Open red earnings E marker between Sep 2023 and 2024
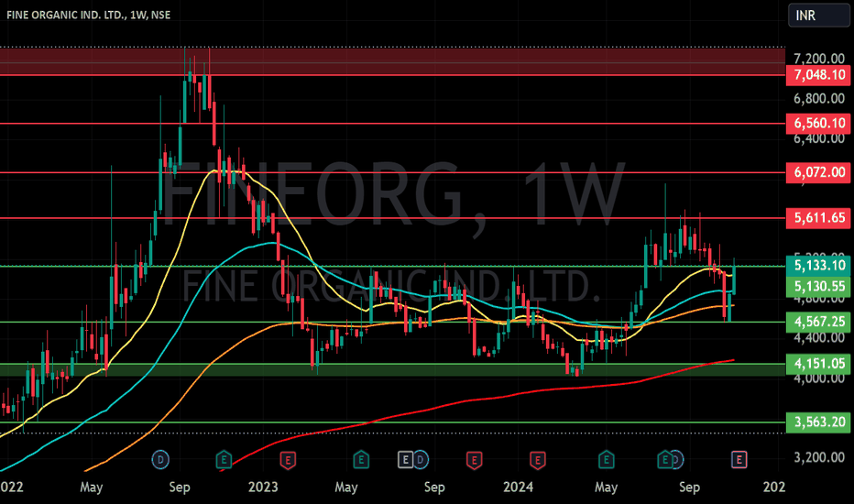Image resolution: width=854 pixels, height=504 pixels. click(474, 460)
